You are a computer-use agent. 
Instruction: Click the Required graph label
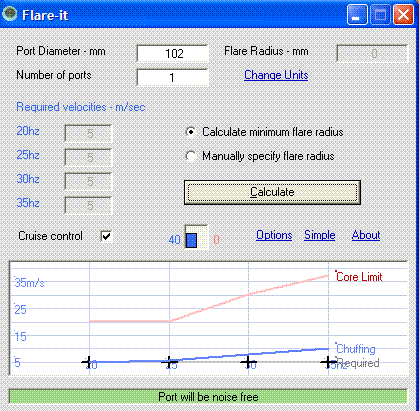tap(359, 363)
